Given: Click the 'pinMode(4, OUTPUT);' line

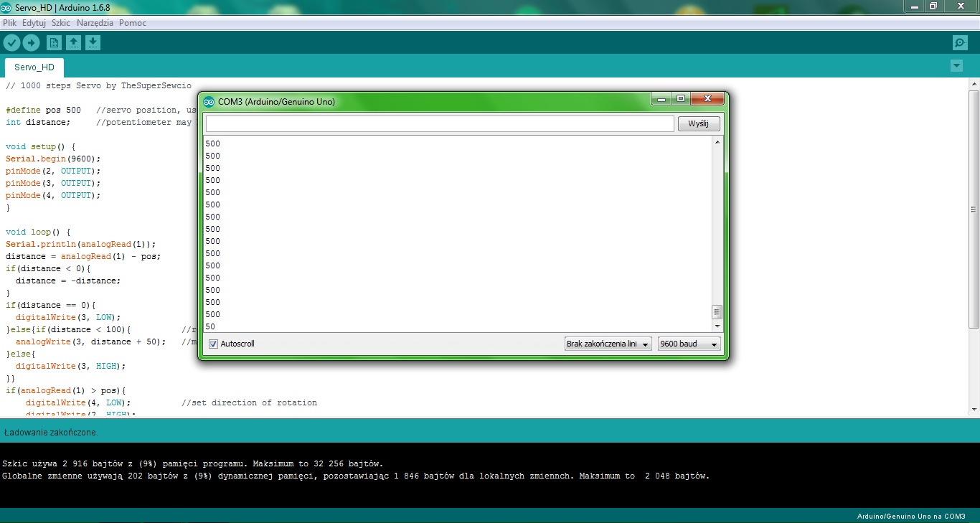Looking at the screenshot, I should [x=53, y=195].
